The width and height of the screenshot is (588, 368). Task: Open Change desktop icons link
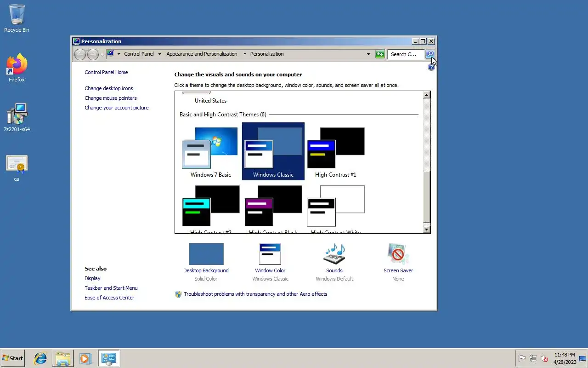[109, 88]
